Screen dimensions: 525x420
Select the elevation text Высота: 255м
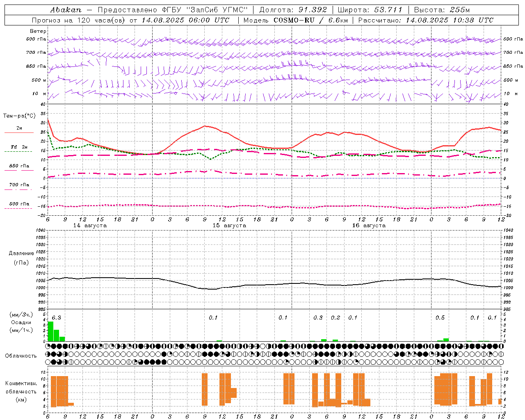(442, 10)
